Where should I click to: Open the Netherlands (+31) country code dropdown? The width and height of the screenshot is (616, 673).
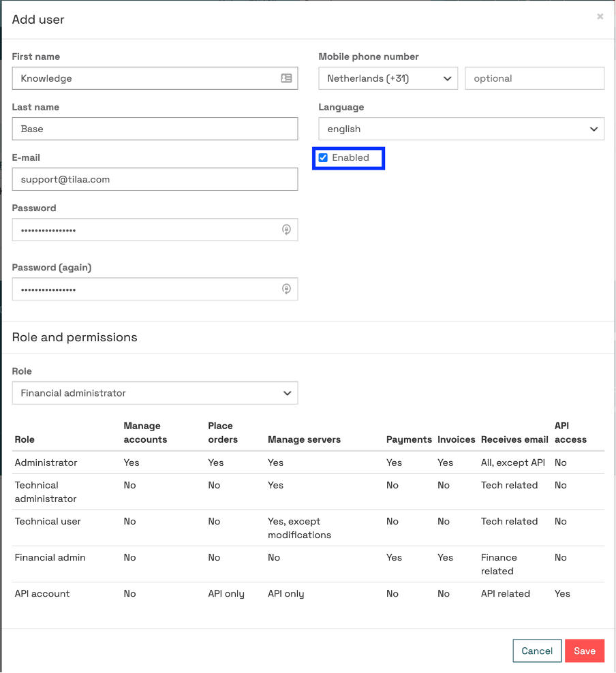(x=388, y=78)
